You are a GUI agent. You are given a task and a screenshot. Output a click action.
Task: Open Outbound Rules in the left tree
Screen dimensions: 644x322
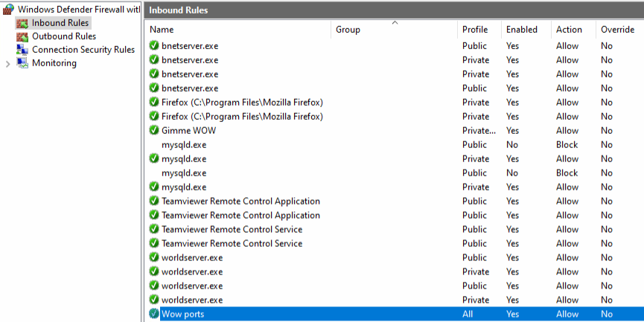[x=64, y=36]
